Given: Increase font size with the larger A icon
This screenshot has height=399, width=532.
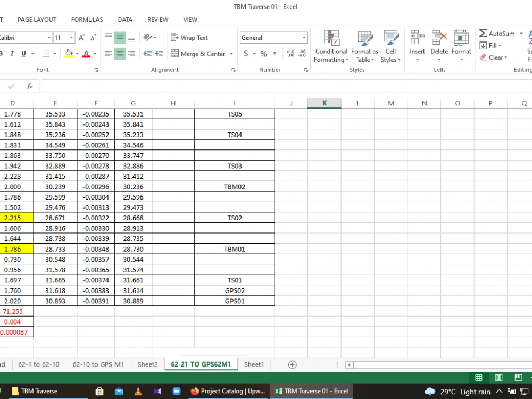Looking at the screenshot, I should click(x=81, y=38).
